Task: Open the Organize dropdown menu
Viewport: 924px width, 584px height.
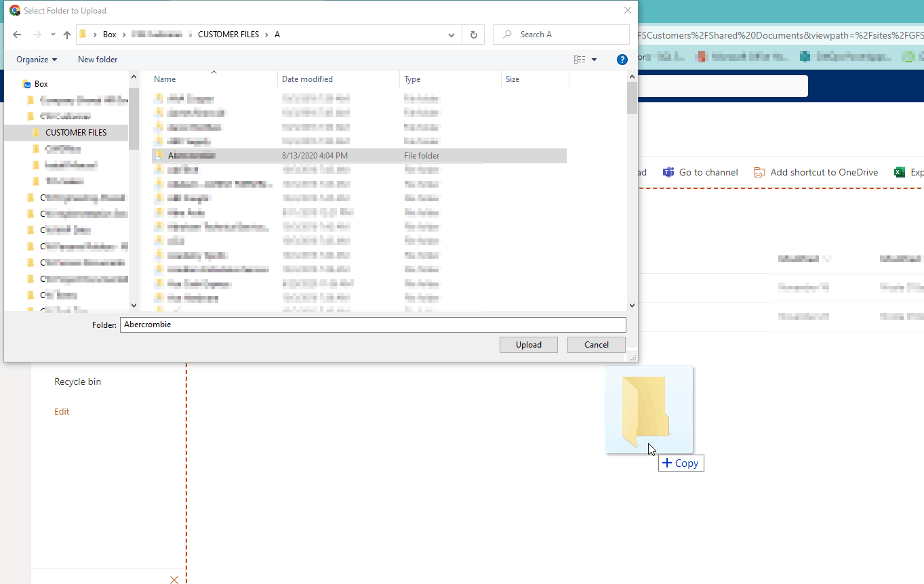Action: 35,59
